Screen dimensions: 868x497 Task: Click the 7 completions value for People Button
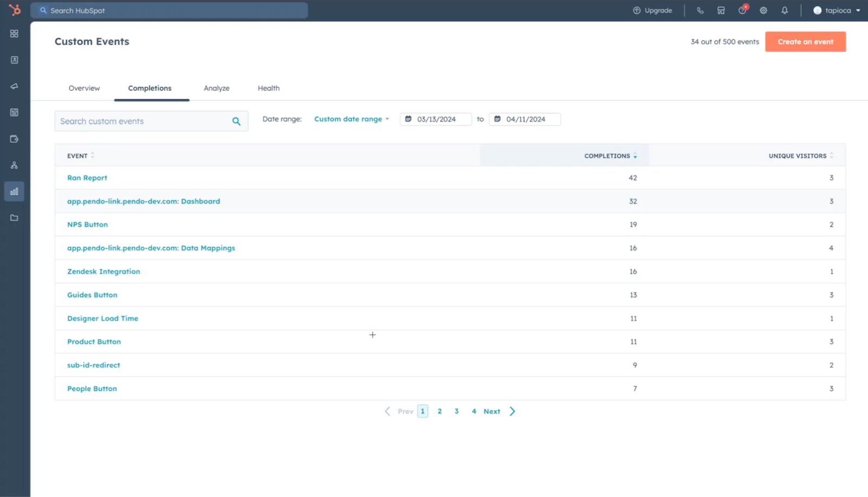(635, 389)
